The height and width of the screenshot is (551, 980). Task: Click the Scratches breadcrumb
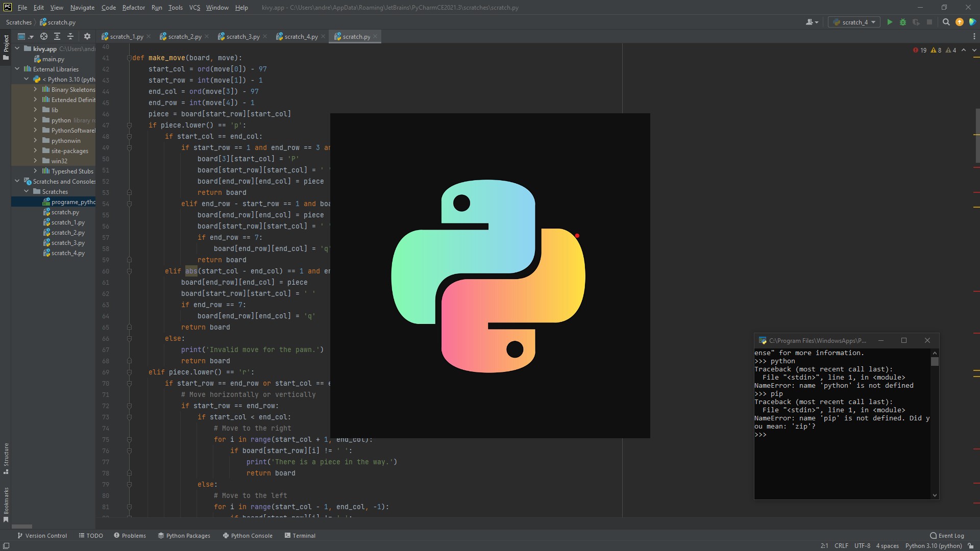click(x=19, y=22)
